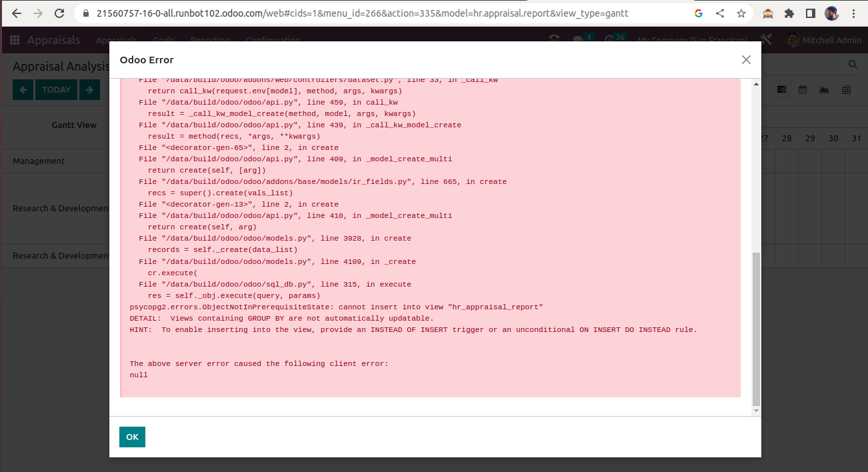
Task: Switch to the Gantt view icon
Action: (783, 89)
